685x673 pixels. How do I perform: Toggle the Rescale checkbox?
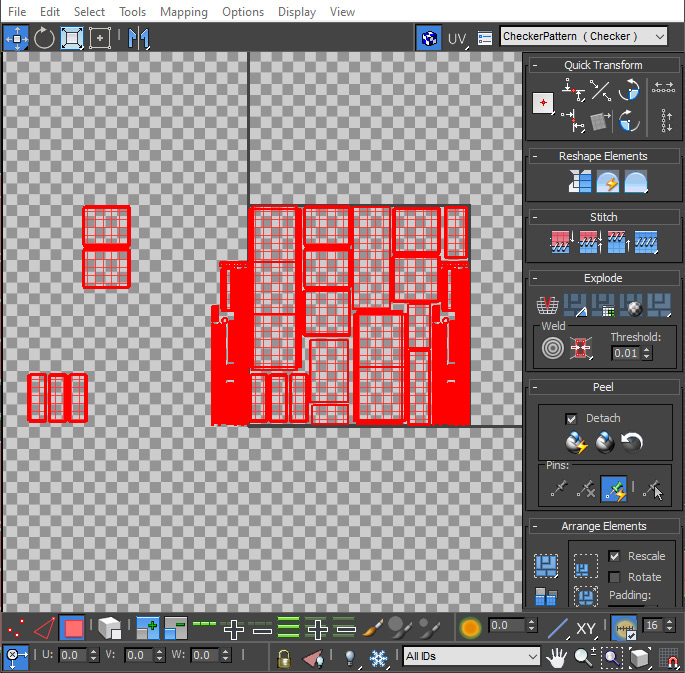point(614,556)
